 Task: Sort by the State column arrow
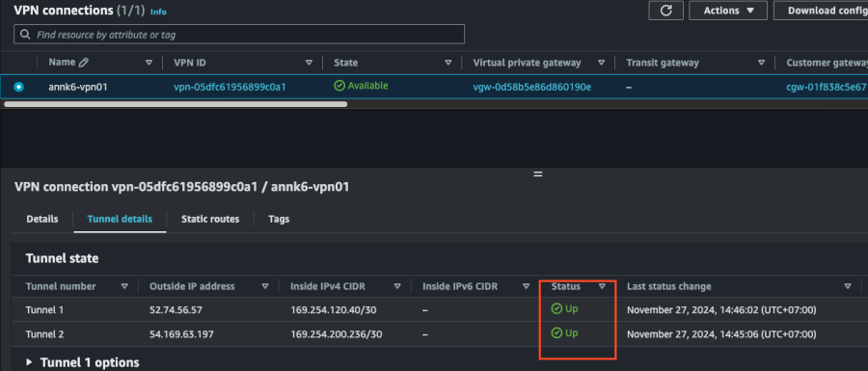pyautogui.click(x=448, y=63)
